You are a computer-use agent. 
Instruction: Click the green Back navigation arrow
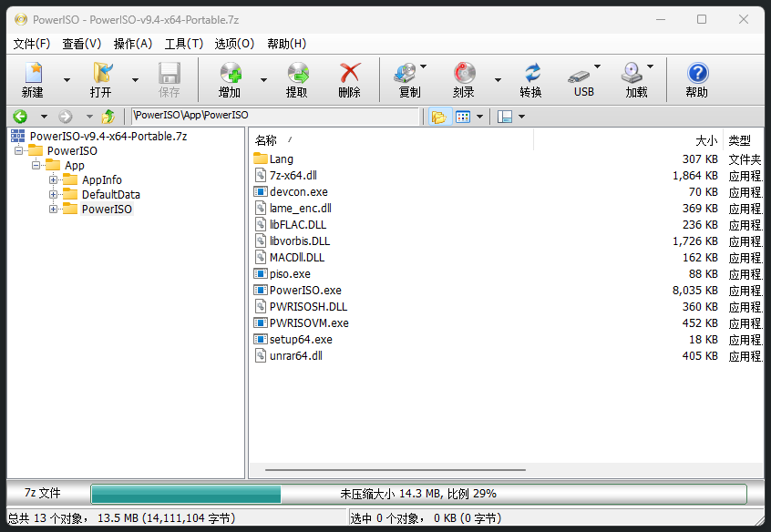pos(20,117)
